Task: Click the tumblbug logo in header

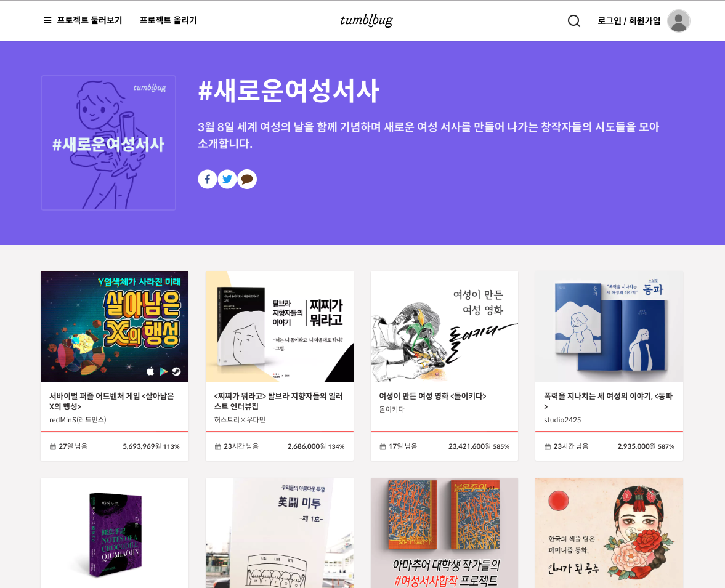Action: (367, 20)
